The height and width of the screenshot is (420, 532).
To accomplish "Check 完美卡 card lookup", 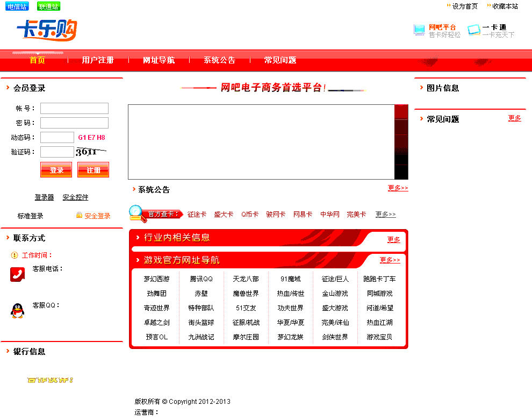I will (356, 214).
